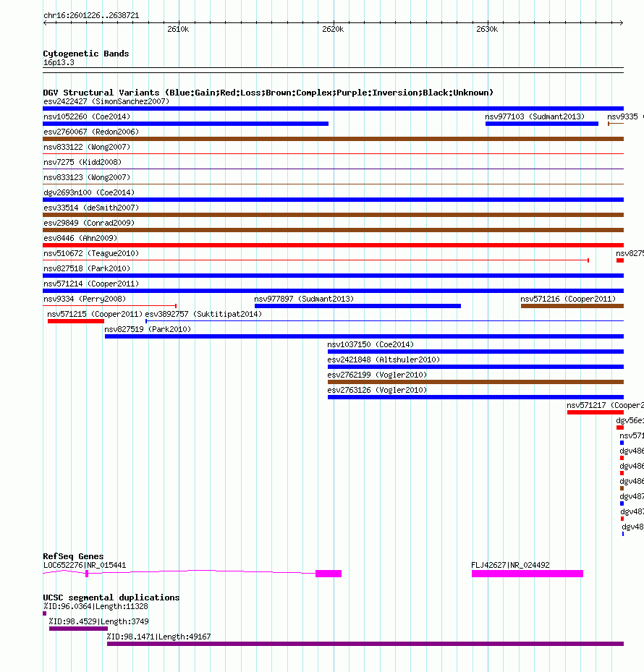Click the esv2422427 (SimonSanchez2007) variant bar
Viewport: 644px width, 672px height.
(333, 109)
